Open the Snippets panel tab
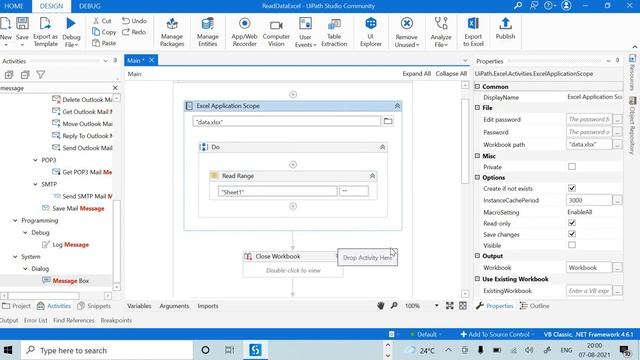Image resolution: width=640 pixels, height=360 pixels. point(94,306)
